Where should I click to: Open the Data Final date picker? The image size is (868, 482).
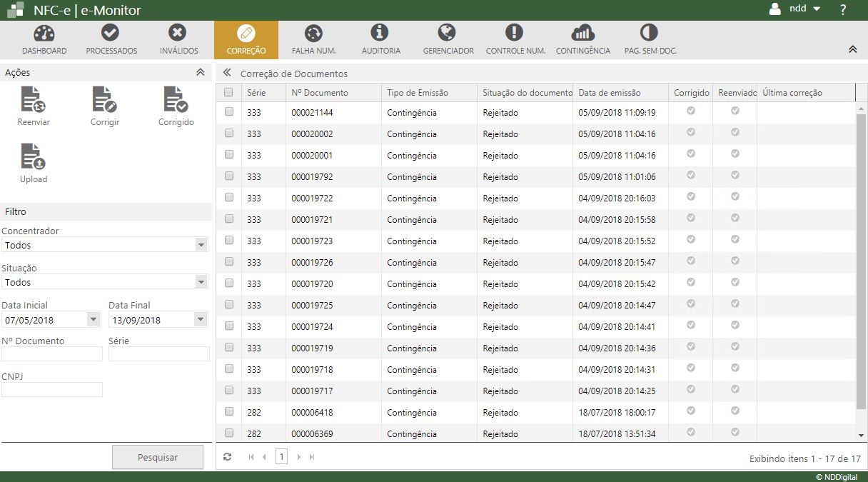pos(201,320)
